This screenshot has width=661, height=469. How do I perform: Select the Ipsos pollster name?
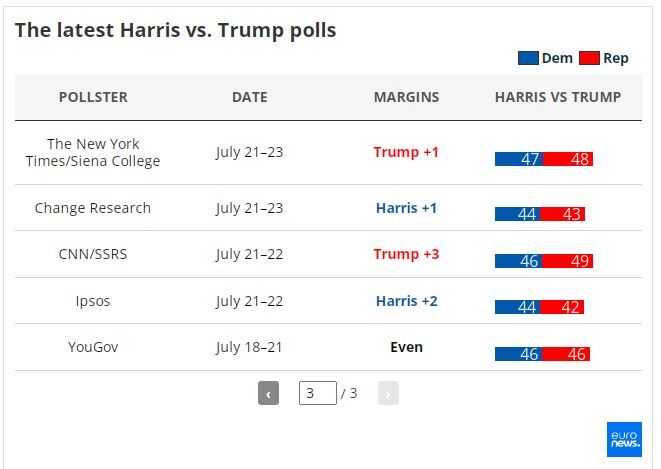pyautogui.click(x=93, y=301)
